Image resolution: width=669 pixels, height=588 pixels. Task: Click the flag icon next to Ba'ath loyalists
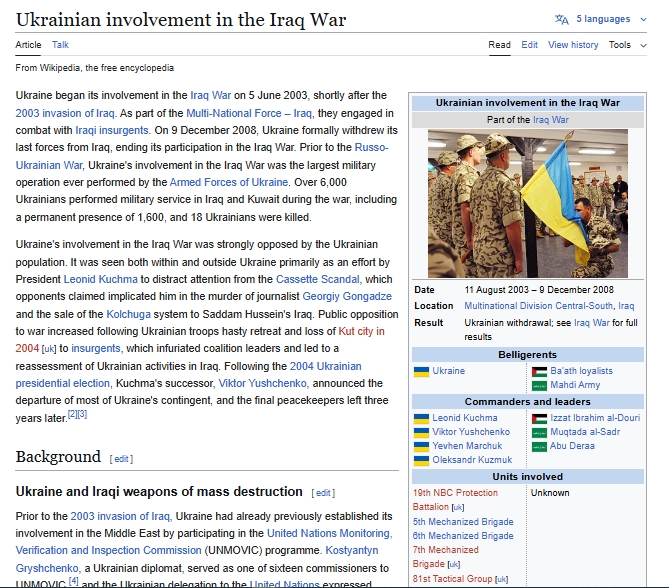pos(539,371)
